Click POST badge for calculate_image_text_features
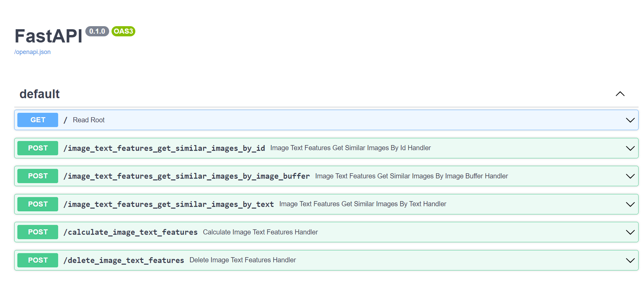Image resolution: width=644 pixels, height=282 pixels. click(38, 232)
